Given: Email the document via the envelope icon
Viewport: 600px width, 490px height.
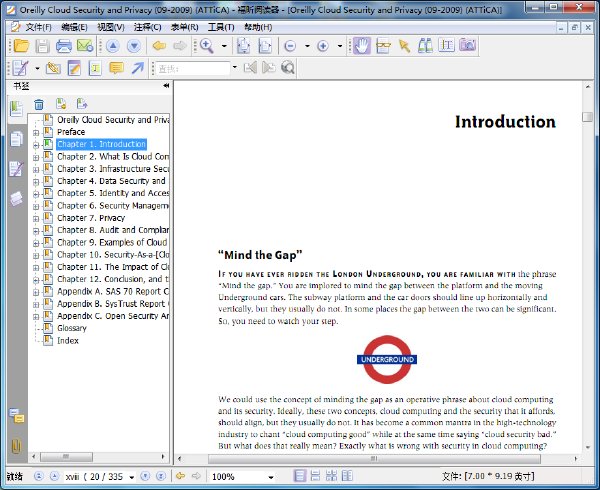Looking at the screenshot, I should pyautogui.click(x=85, y=46).
